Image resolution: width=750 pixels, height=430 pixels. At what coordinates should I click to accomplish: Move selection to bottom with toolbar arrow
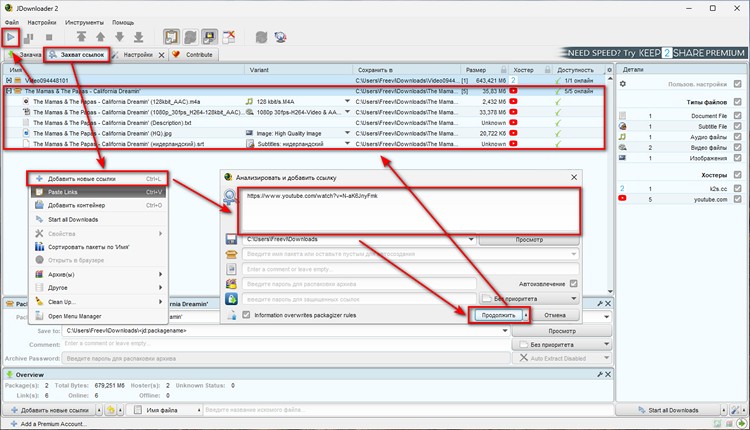(x=139, y=37)
